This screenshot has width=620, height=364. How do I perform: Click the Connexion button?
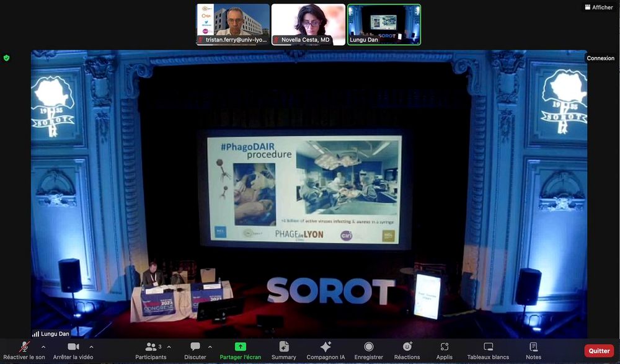coord(601,58)
